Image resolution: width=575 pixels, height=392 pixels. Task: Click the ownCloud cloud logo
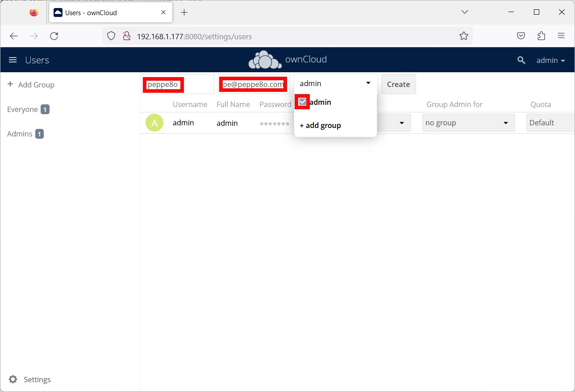tap(265, 60)
